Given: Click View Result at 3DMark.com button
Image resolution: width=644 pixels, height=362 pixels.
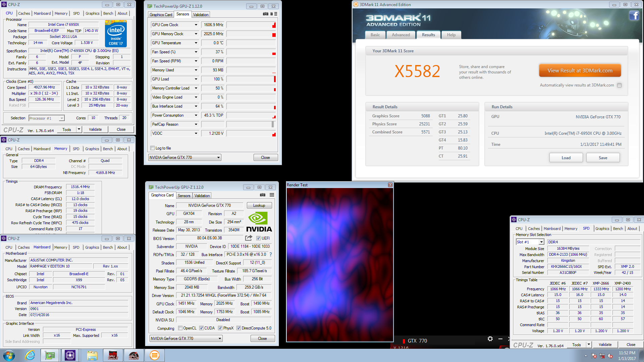Looking at the screenshot, I should coord(580,71).
